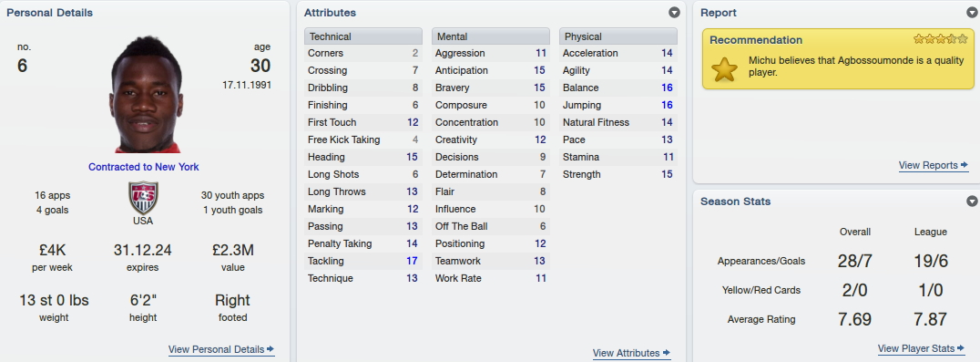Click the Contracted to New York link
The image size is (980, 362).
tap(144, 167)
